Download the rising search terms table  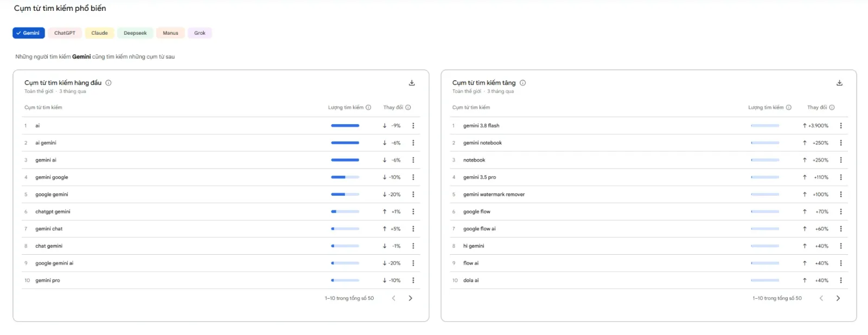tap(839, 83)
